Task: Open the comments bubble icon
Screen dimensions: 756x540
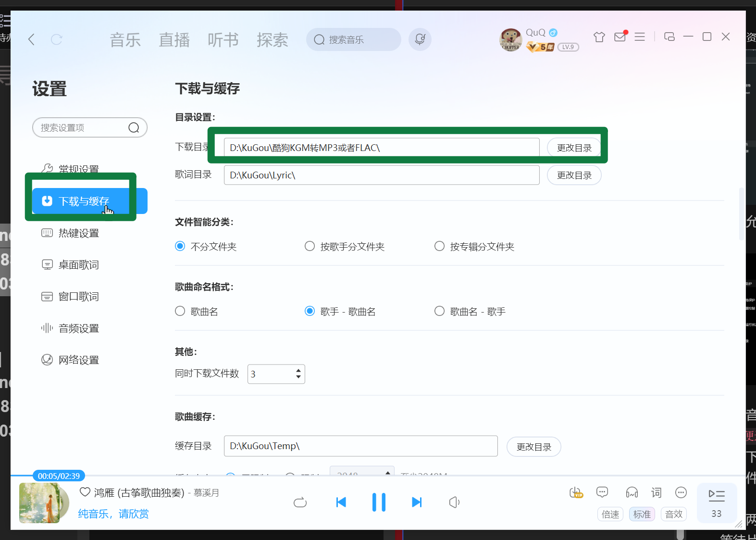Action: tap(602, 492)
